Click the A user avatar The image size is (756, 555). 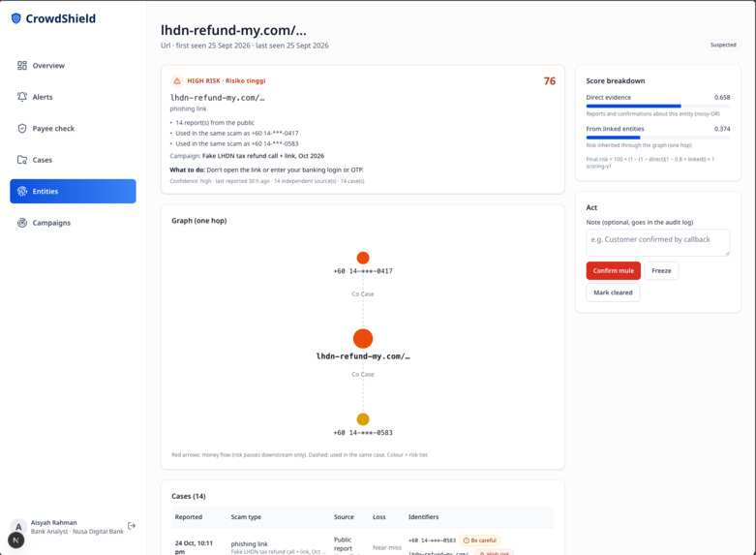point(18,527)
